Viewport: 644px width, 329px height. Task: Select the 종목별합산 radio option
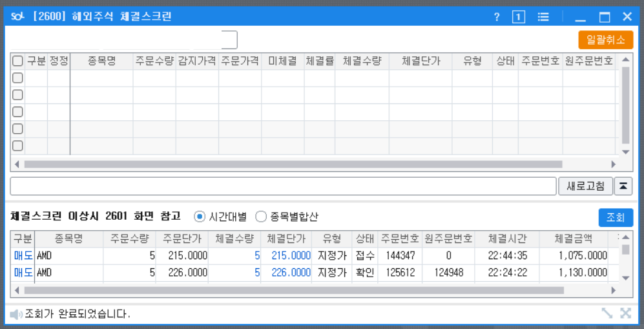pos(261,217)
